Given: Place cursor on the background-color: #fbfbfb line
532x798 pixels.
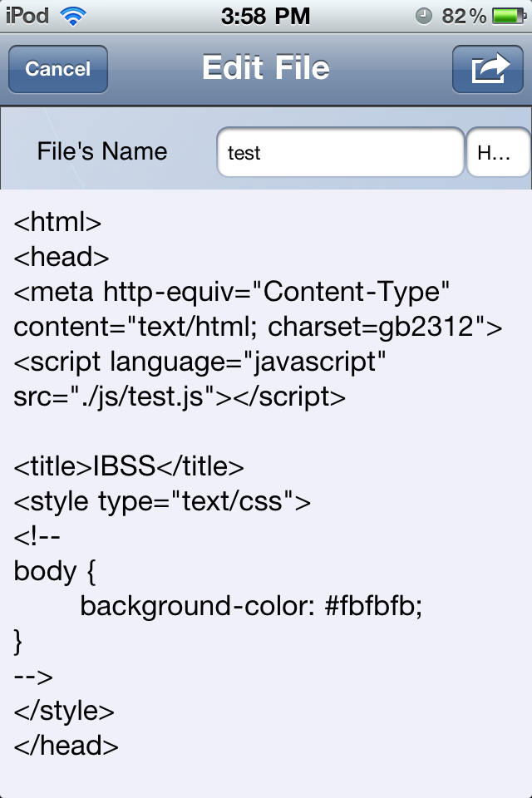Looking at the screenshot, I should [252, 606].
